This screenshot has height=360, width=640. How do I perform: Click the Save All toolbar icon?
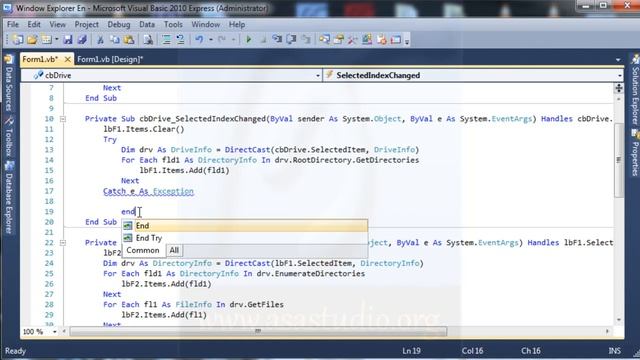pos(82,40)
